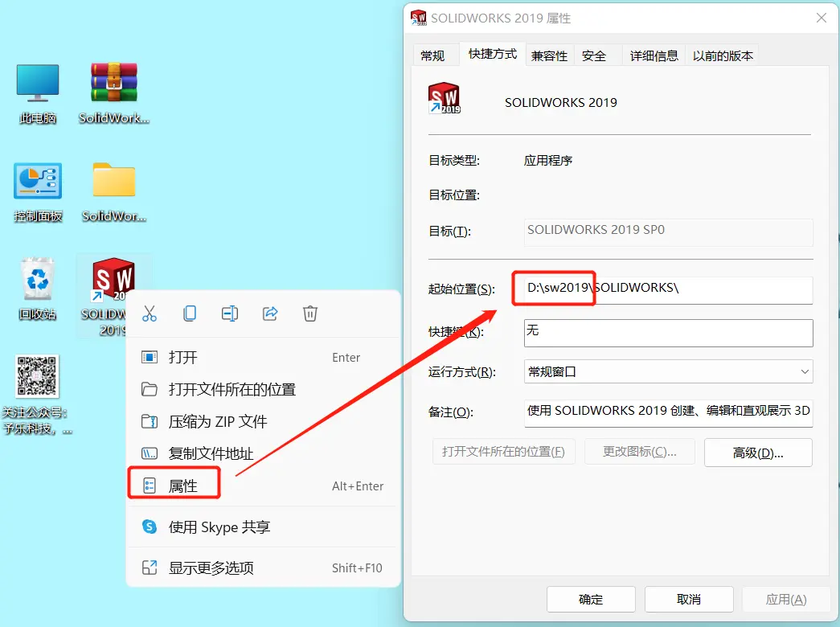Choose 显示更多选项 menu entry
Image resolution: width=840 pixels, height=627 pixels.
tap(264, 568)
